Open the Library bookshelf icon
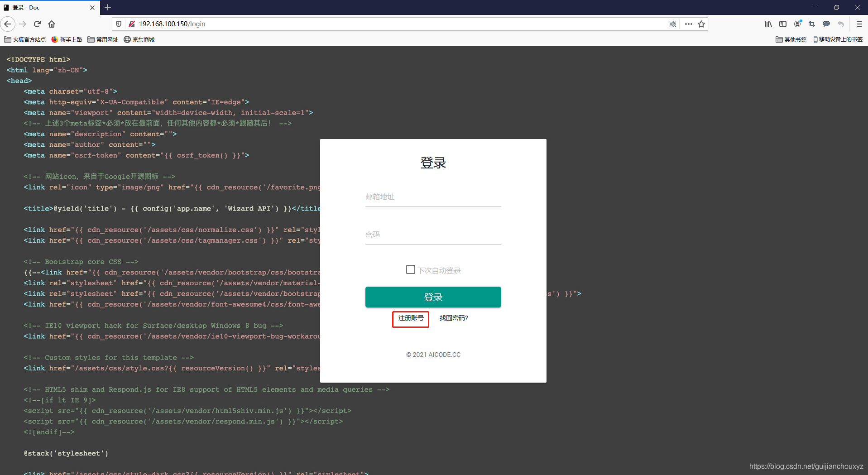 [x=768, y=24]
